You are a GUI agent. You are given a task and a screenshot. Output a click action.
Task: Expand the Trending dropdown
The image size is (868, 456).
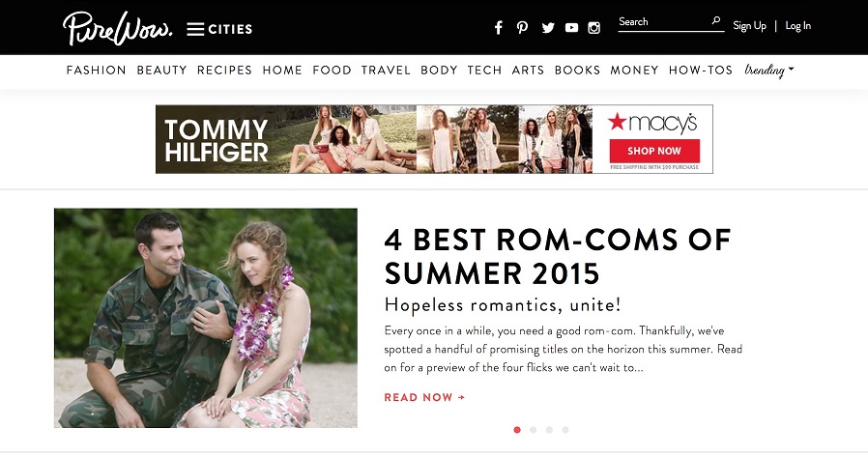click(x=768, y=71)
